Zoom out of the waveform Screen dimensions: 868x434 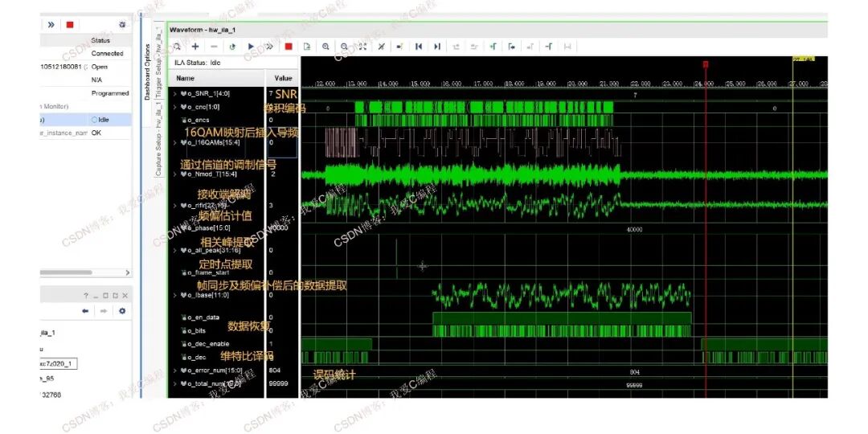point(344,47)
